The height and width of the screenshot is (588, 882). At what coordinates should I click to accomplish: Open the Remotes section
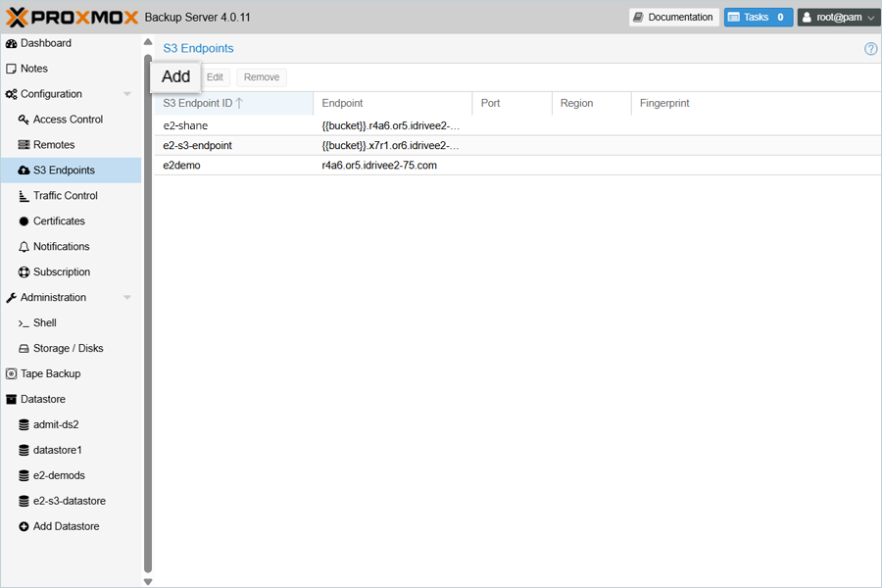click(53, 145)
